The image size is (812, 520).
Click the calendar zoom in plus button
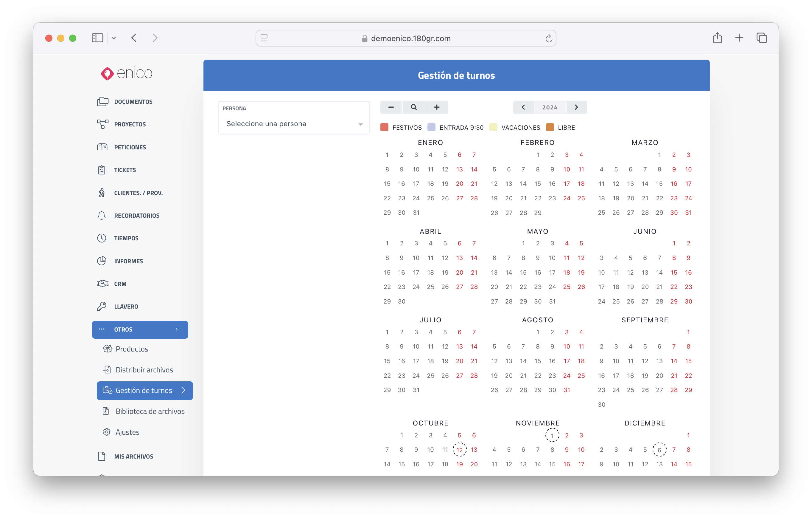point(436,107)
